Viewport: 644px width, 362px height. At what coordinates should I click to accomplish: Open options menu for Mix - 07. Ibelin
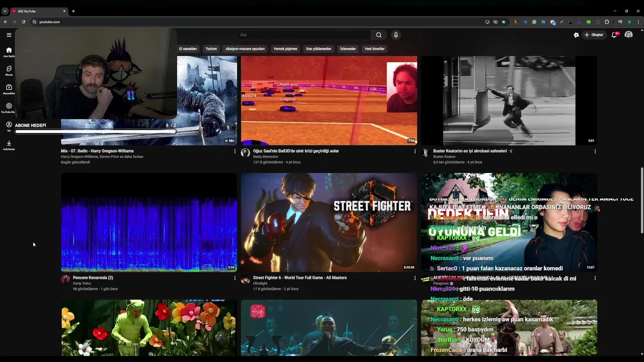click(x=234, y=151)
